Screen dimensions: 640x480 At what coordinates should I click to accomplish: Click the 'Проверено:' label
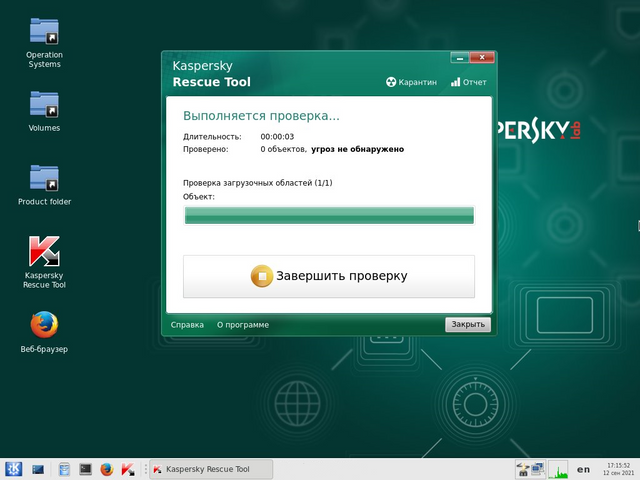(x=206, y=149)
